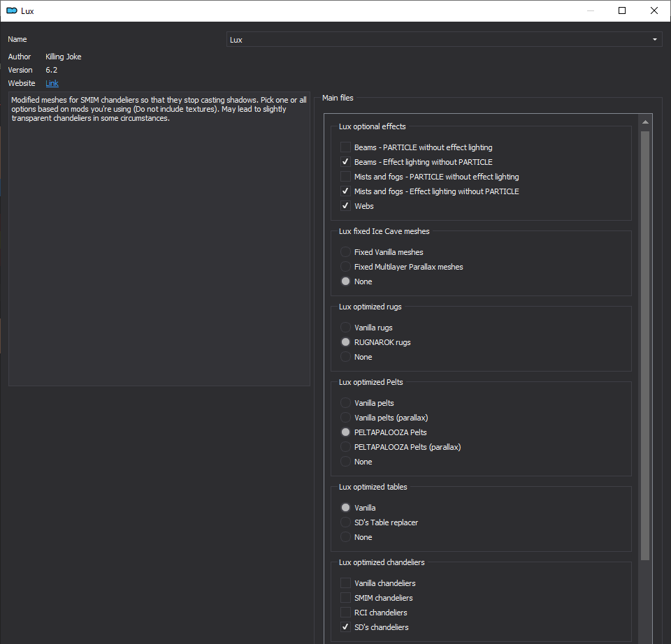This screenshot has width=671, height=644.
Task: Enable Beams - PARTICLE without effect lighting
Action: [345, 147]
